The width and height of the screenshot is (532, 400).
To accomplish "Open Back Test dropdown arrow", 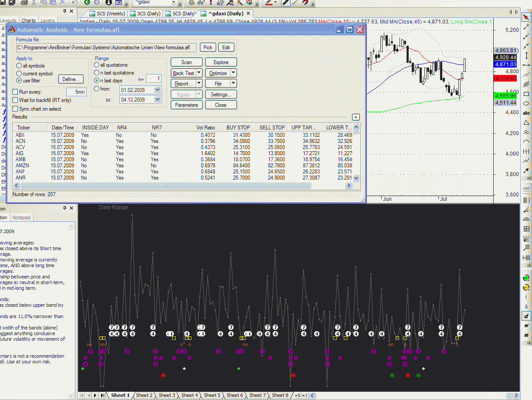I will [x=199, y=73].
